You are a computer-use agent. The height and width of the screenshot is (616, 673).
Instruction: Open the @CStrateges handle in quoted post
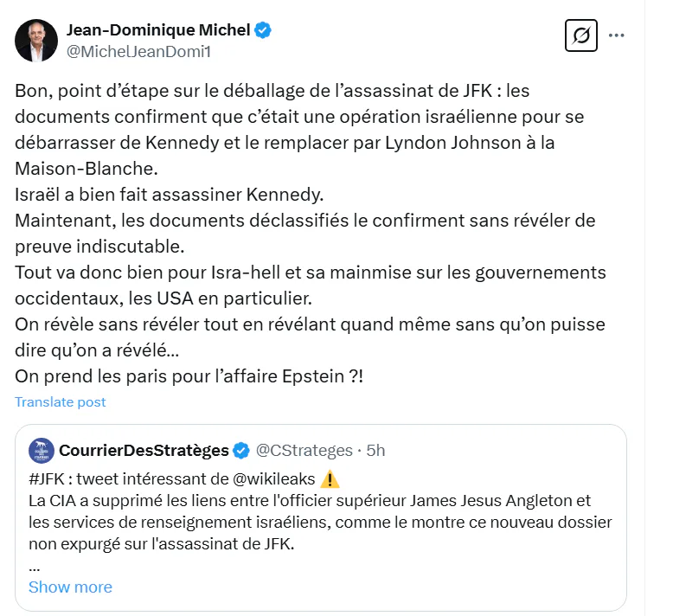point(304,450)
